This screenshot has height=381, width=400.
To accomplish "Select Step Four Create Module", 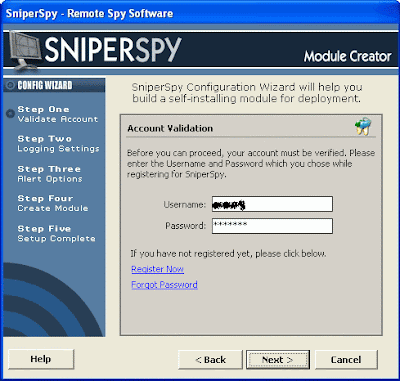I will click(x=53, y=203).
